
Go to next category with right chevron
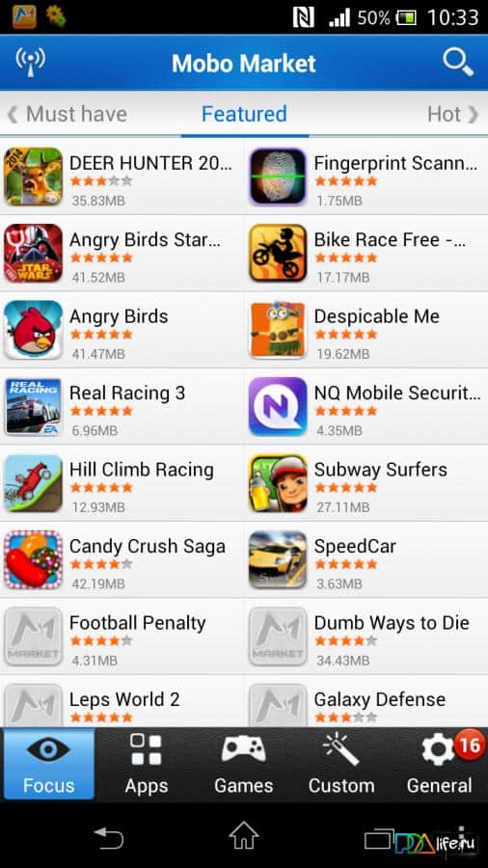click(474, 115)
